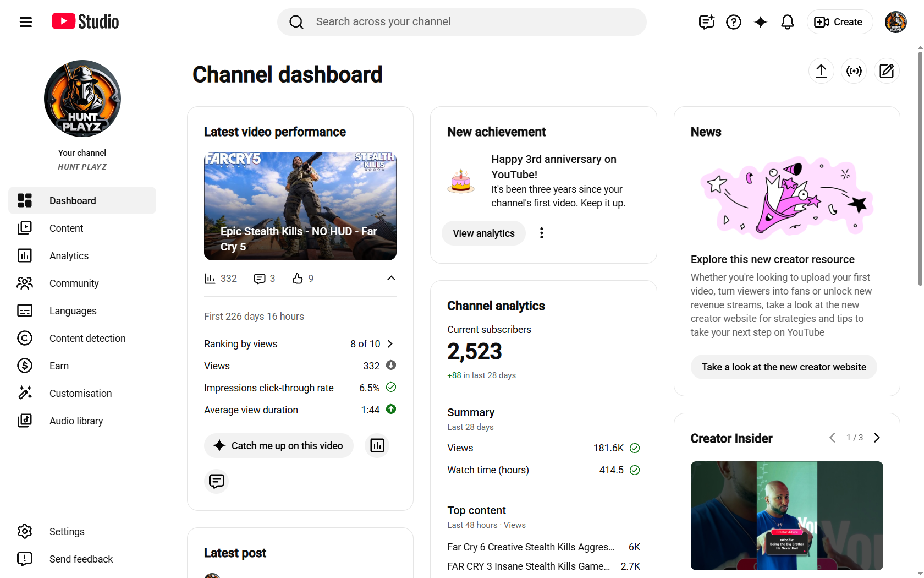The image size is (924, 578).
Task: Click the YouTube Studio logo
Action: point(85,21)
